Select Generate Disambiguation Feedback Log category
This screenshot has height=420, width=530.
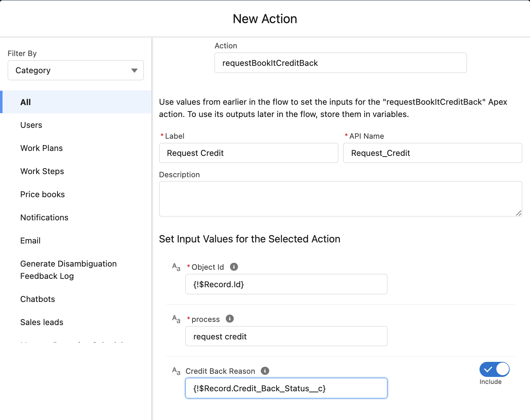pyautogui.click(x=68, y=270)
